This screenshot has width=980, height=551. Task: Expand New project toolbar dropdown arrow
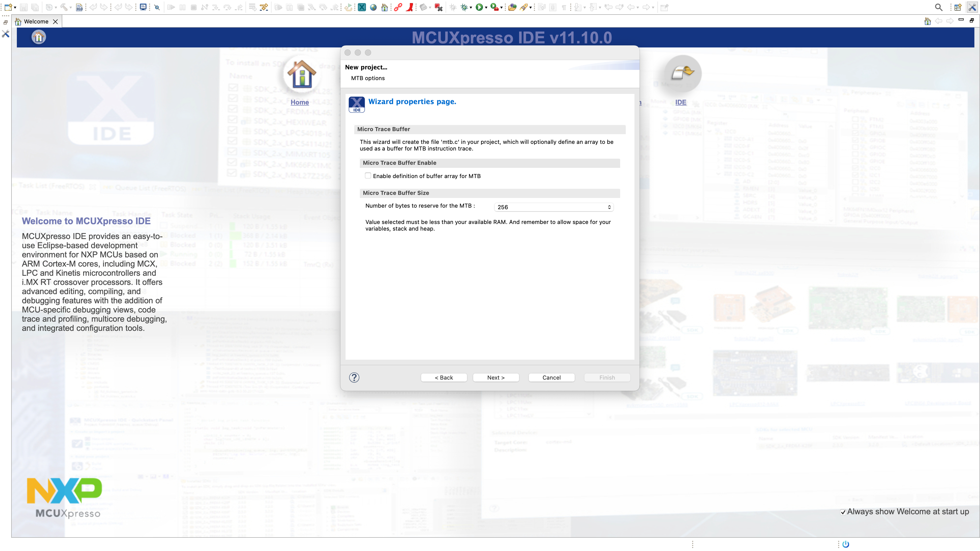15,8
